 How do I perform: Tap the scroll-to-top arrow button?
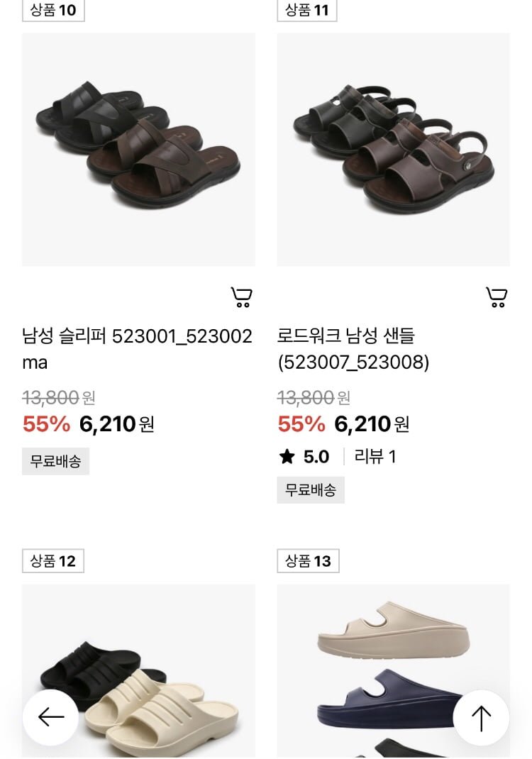click(x=481, y=717)
